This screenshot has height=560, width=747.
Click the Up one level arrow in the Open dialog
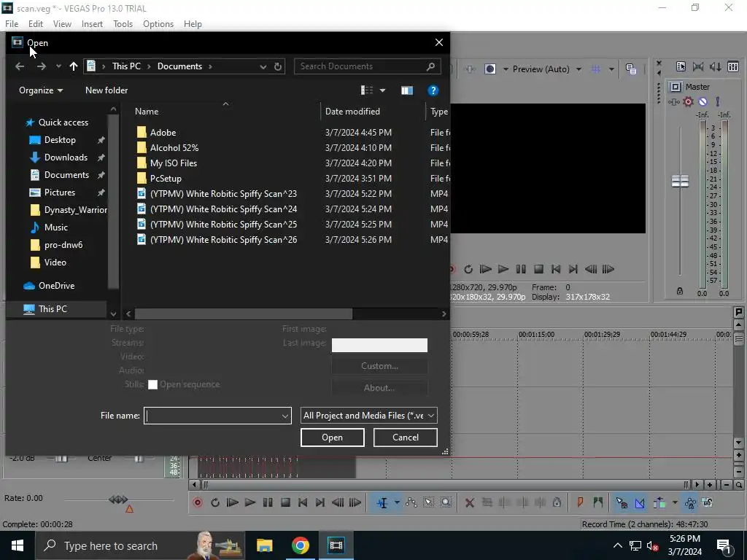(x=74, y=66)
